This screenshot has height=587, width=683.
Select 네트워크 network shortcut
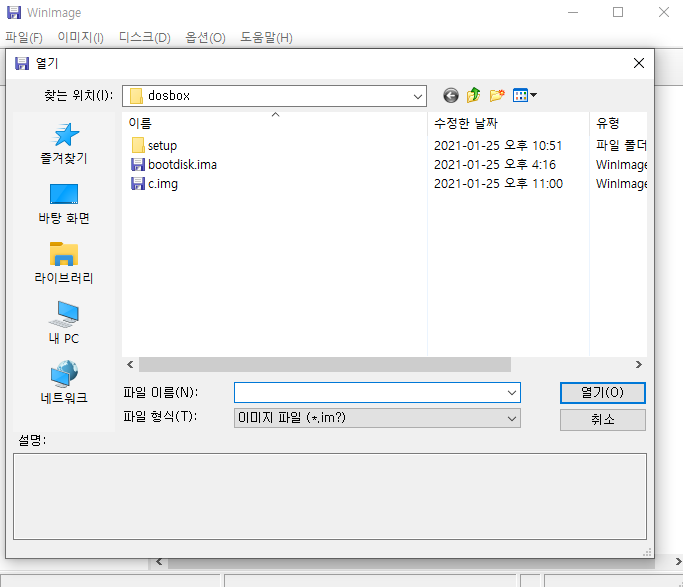64,382
